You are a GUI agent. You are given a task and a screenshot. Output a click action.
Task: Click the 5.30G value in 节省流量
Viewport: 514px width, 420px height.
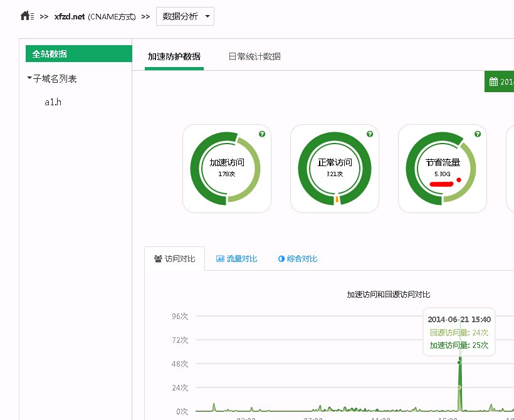442,174
